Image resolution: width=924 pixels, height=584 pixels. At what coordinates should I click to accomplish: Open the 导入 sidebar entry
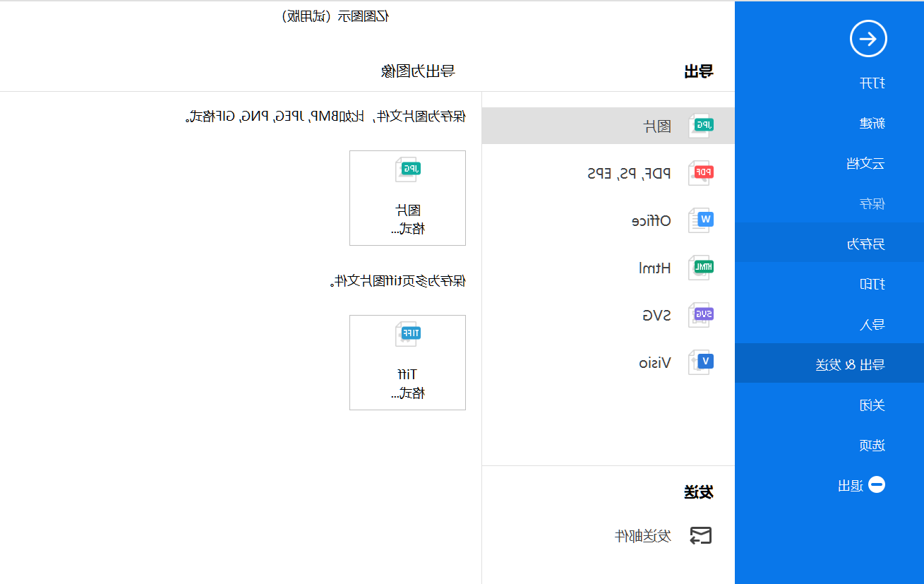872,325
